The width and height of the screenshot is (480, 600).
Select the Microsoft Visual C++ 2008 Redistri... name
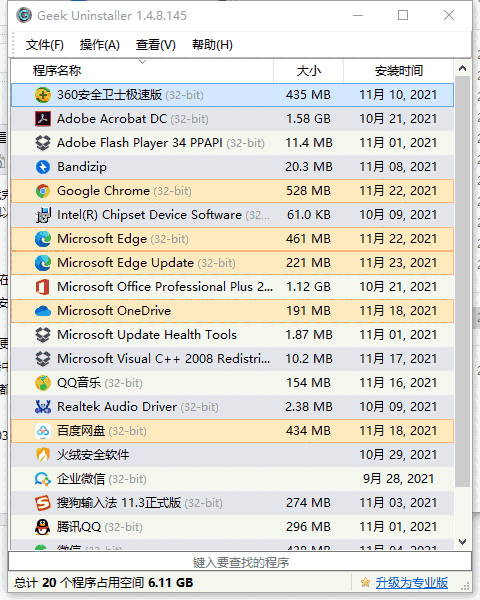coord(163,359)
